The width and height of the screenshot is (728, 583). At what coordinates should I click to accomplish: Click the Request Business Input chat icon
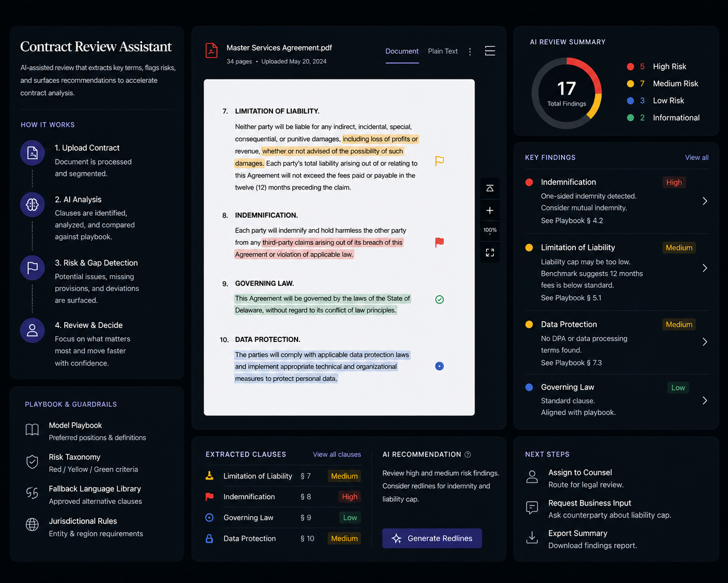(532, 508)
